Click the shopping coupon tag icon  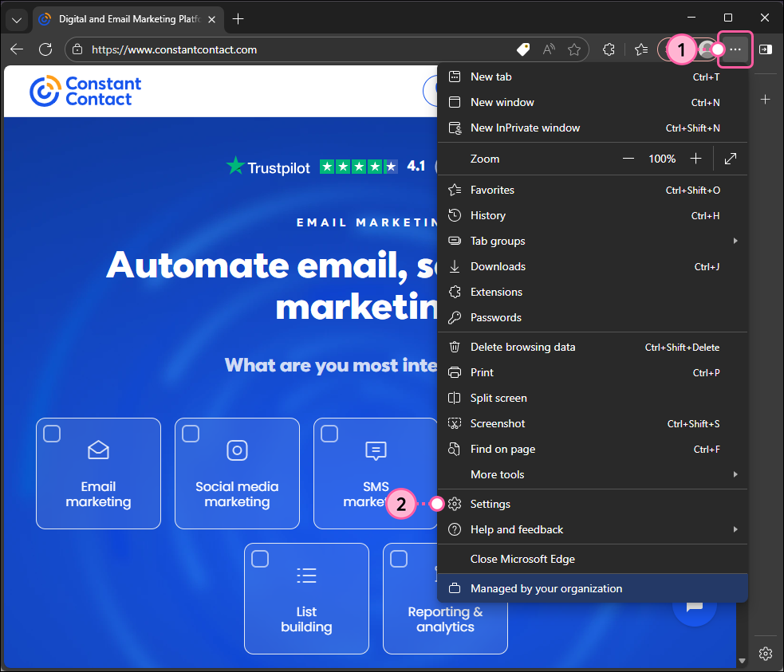[x=522, y=49]
